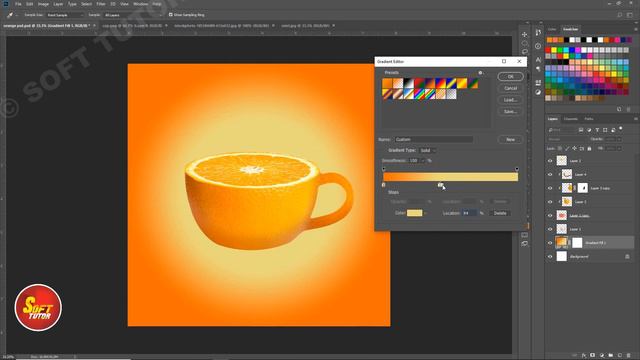
Task: Click the new adjustment layer icon
Action: pos(602,356)
